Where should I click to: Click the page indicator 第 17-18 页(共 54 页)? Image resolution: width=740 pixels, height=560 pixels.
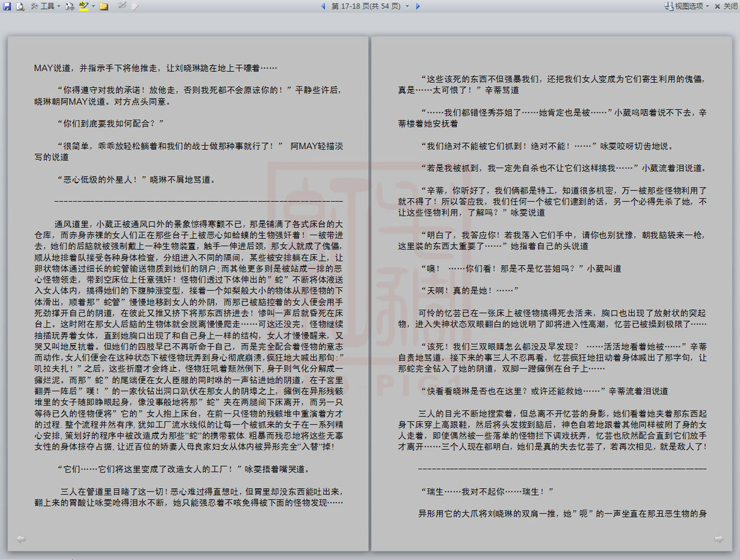tap(366, 6)
